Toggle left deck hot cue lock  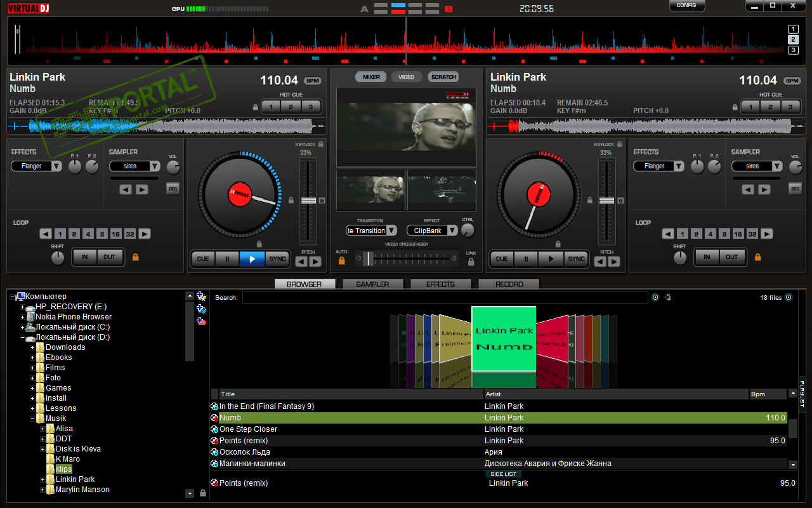click(x=255, y=107)
